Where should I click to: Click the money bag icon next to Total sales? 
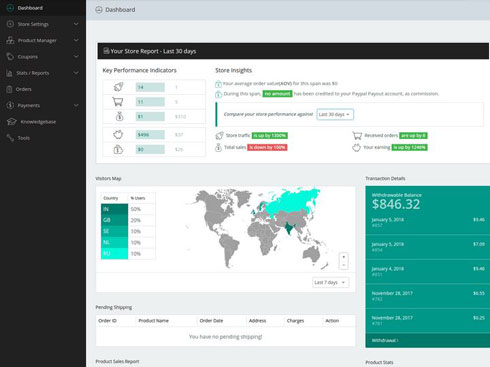pyautogui.click(x=218, y=147)
